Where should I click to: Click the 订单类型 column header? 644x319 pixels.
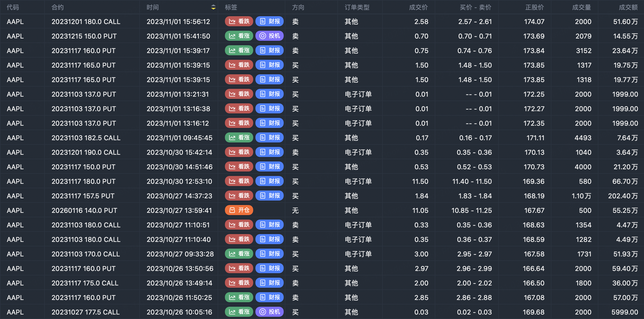pyautogui.click(x=357, y=7)
